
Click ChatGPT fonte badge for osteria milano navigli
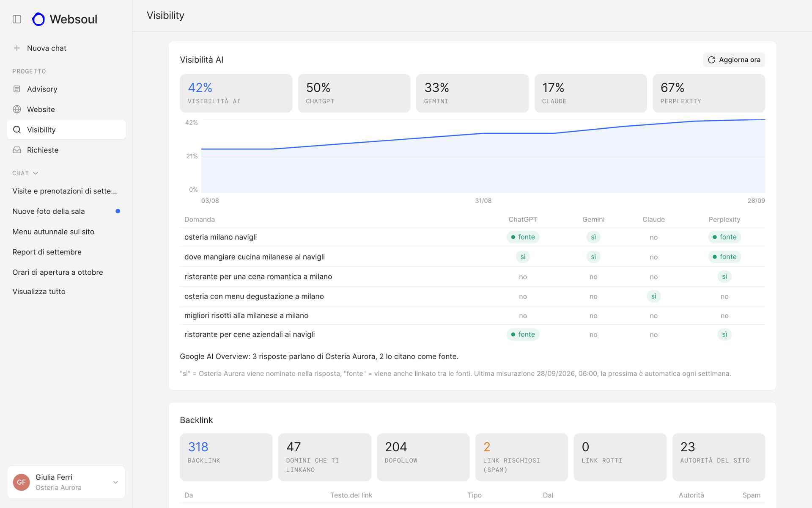click(523, 237)
